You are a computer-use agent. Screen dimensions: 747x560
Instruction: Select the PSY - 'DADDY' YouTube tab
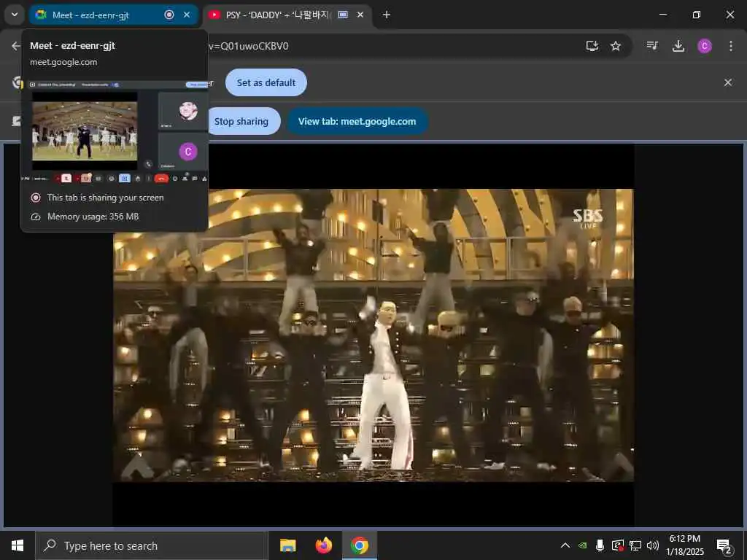click(287, 15)
